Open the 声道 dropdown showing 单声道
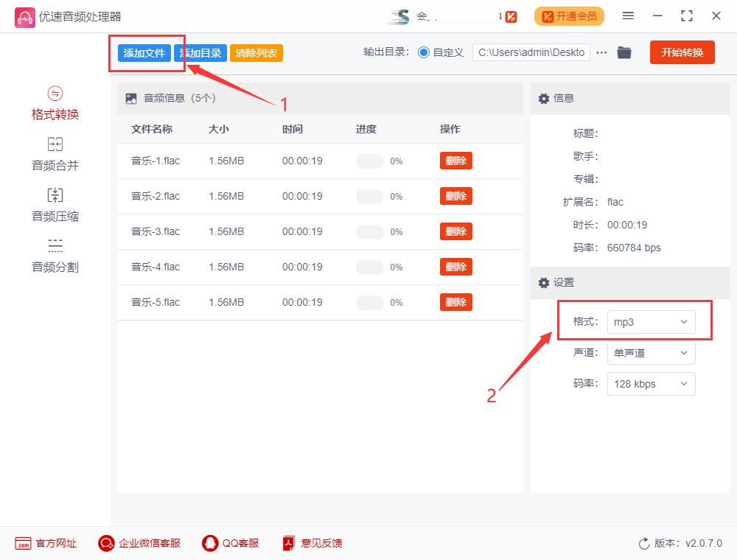Viewport: 737px width, 560px height. (x=651, y=353)
